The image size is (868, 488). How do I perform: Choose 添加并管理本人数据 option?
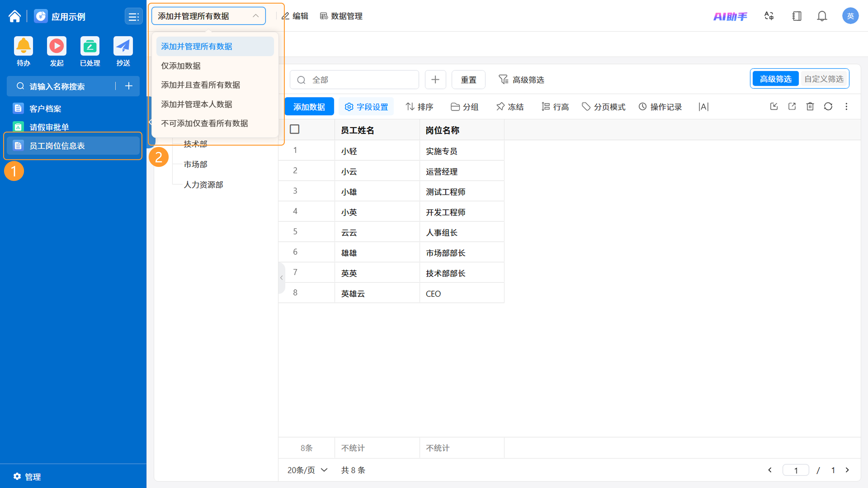point(215,104)
